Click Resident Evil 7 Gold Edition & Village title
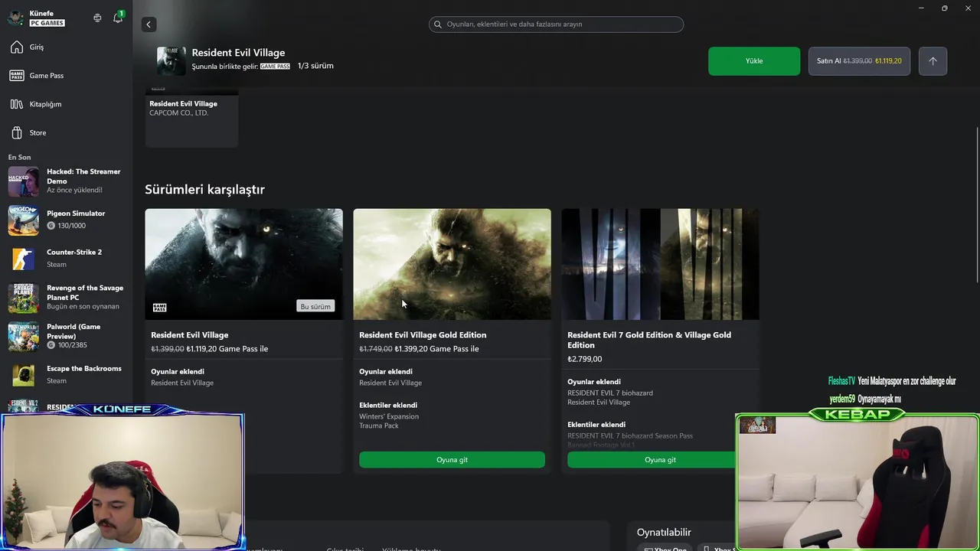 point(649,340)
